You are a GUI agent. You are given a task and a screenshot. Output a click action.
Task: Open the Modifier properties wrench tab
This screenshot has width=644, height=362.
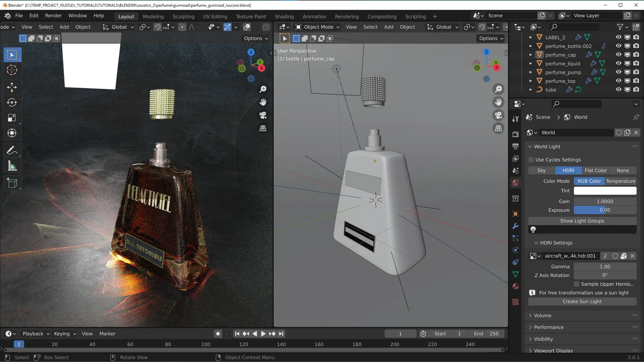point(515,226)
